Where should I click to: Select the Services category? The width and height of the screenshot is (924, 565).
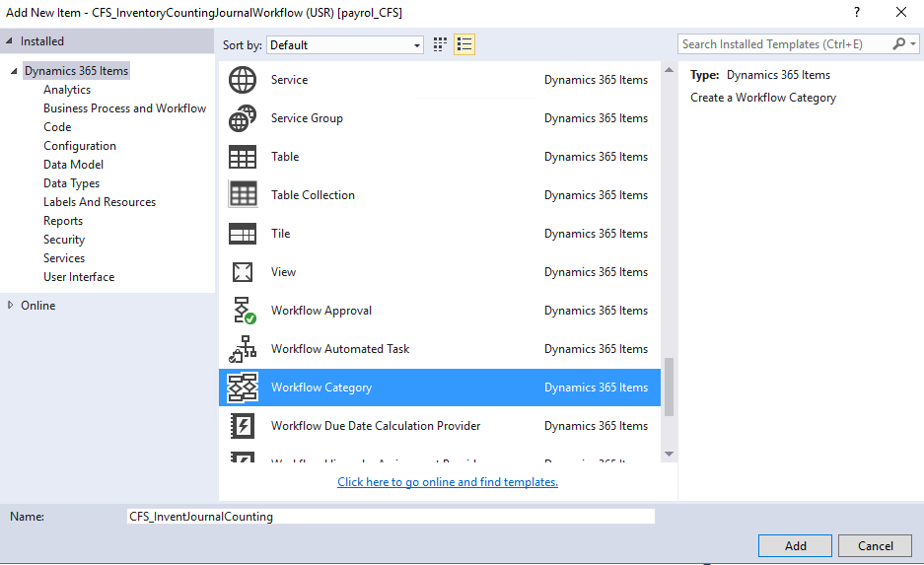(x=64, y=258)
